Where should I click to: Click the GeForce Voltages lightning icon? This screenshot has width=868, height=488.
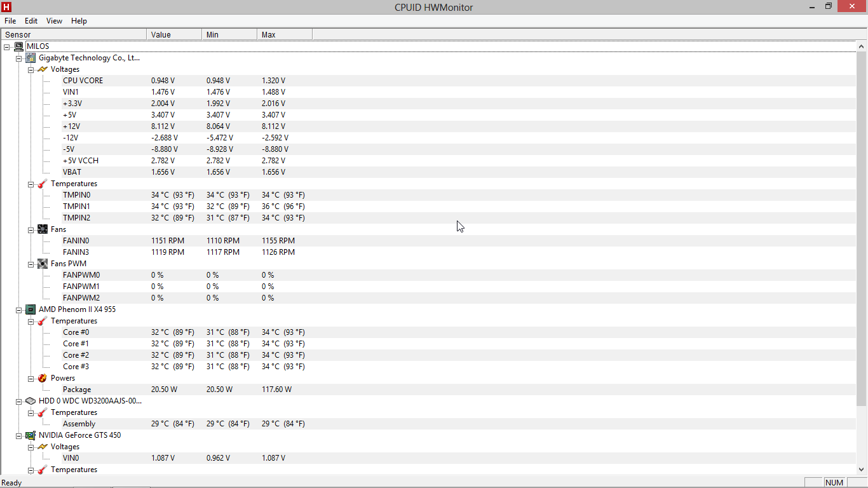pos(43,447)
